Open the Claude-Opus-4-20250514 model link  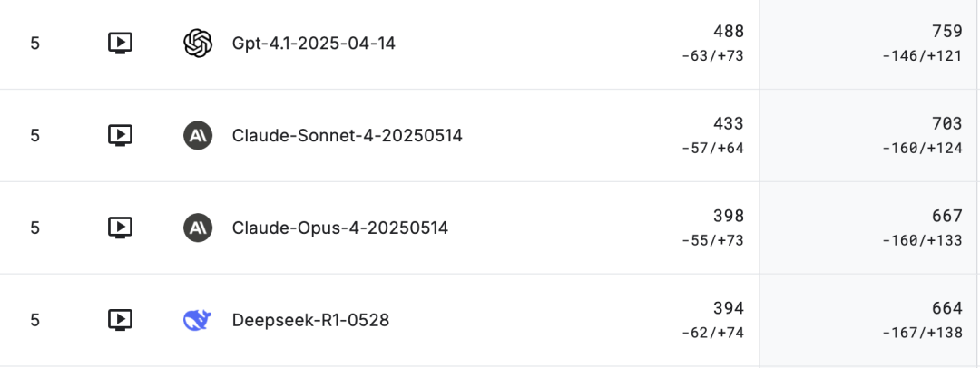pos(340,228)
